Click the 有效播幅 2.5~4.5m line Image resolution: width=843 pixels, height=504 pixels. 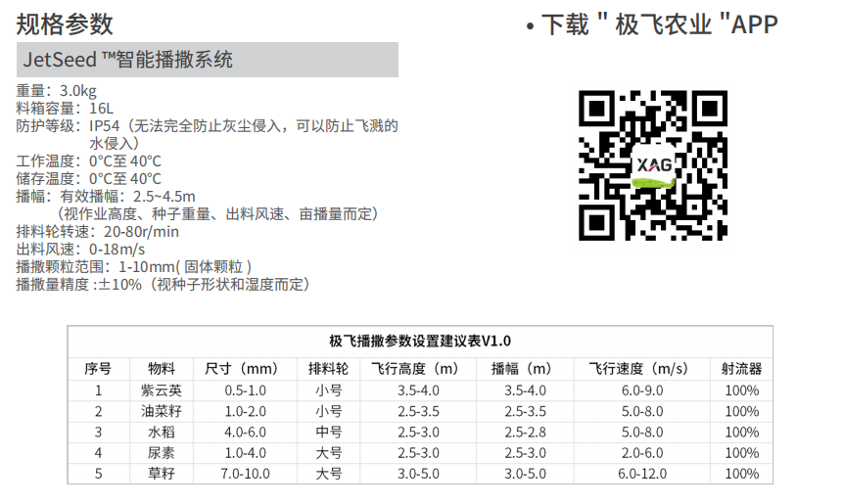106,196
